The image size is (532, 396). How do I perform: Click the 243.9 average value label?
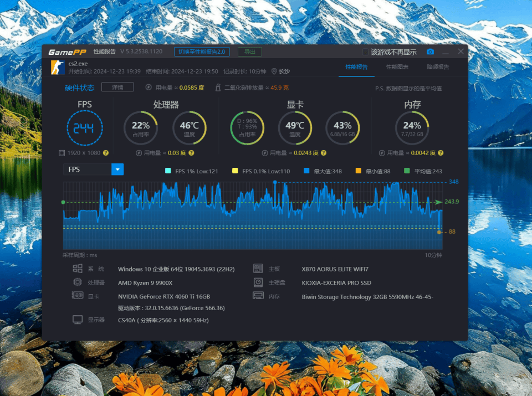click(x=452, y=202)
